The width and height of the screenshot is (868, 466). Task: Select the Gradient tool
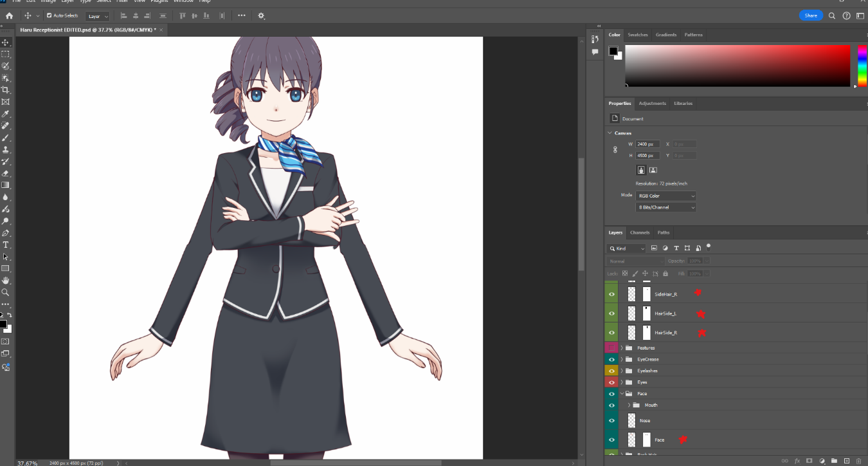pos(6,185)
